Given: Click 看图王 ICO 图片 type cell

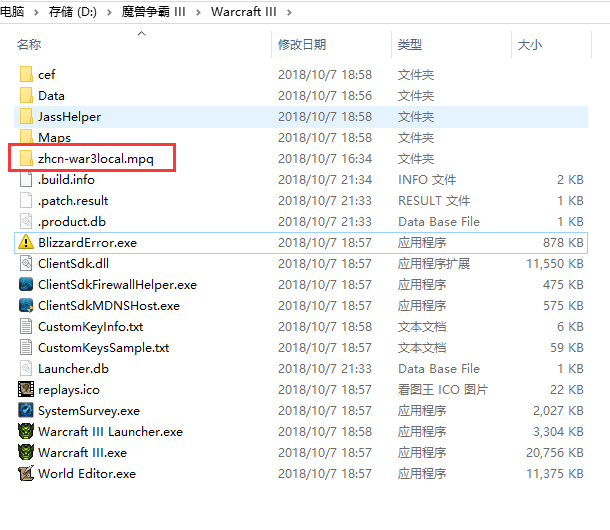Looking at the screenshot, I should 443,390.
